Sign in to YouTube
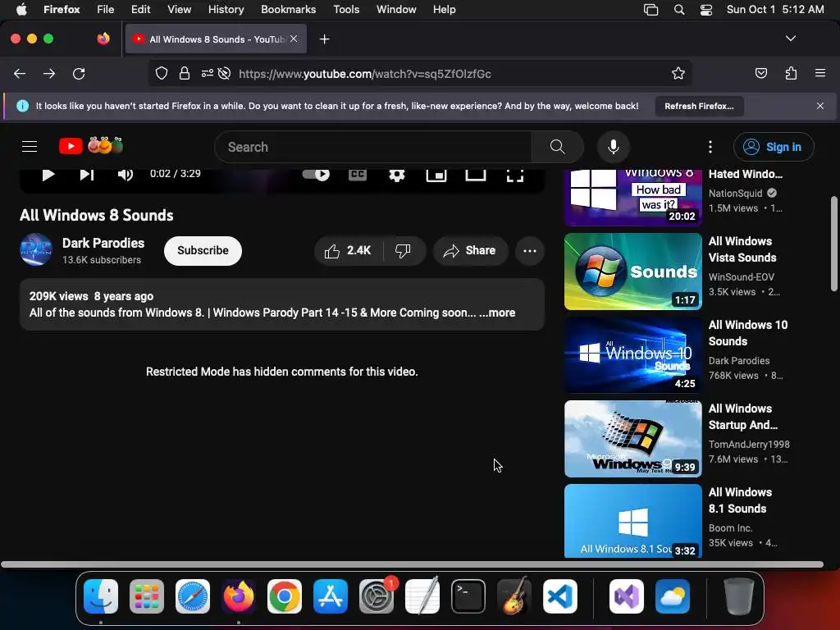This screenshot has width=840, height=630. pyautogui.click(x=774, y=147)
